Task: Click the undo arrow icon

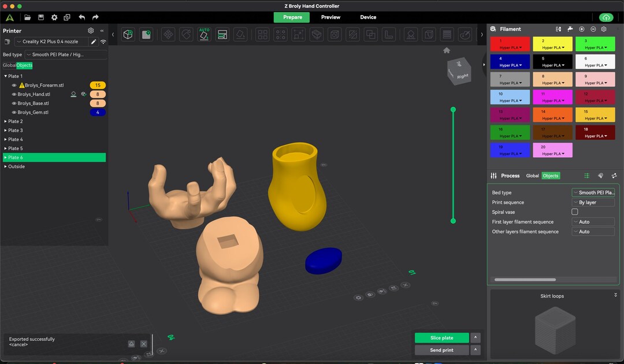Action: click(x=81, y=17)
